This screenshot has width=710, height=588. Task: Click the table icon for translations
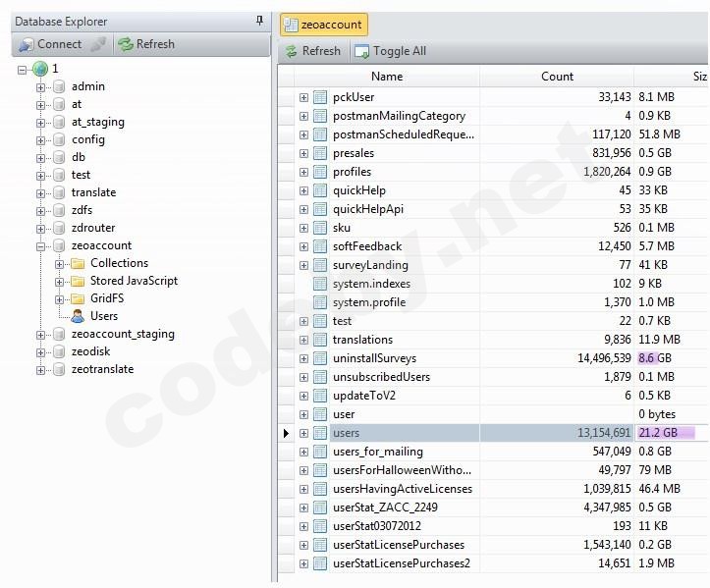pos(320,340)
